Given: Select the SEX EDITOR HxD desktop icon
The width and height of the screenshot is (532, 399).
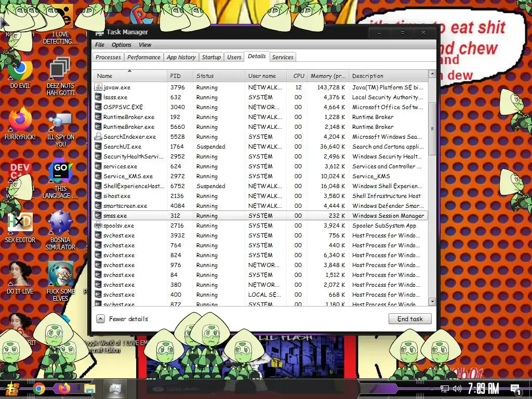Looking at the screenshot, I should (x=20, y=228).
